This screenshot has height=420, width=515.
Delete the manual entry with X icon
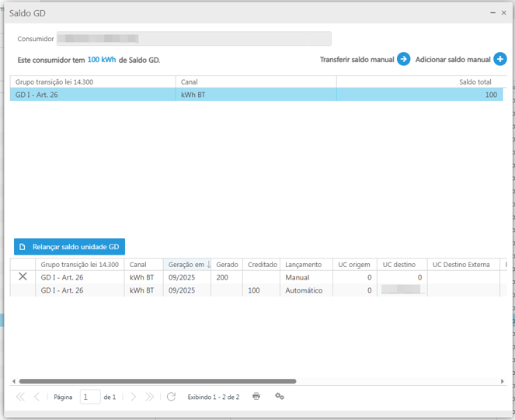click(23, 277)
